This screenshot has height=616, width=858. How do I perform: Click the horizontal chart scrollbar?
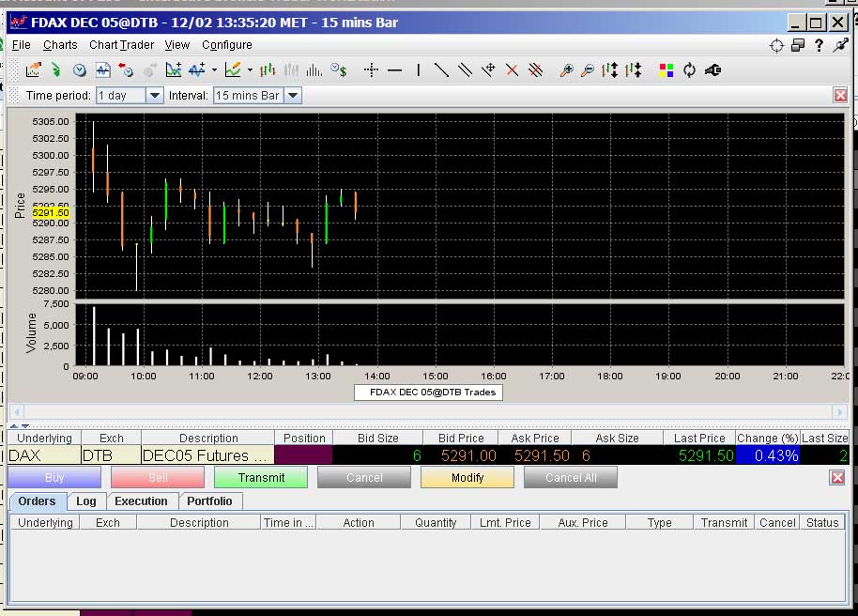pos(428,411)
